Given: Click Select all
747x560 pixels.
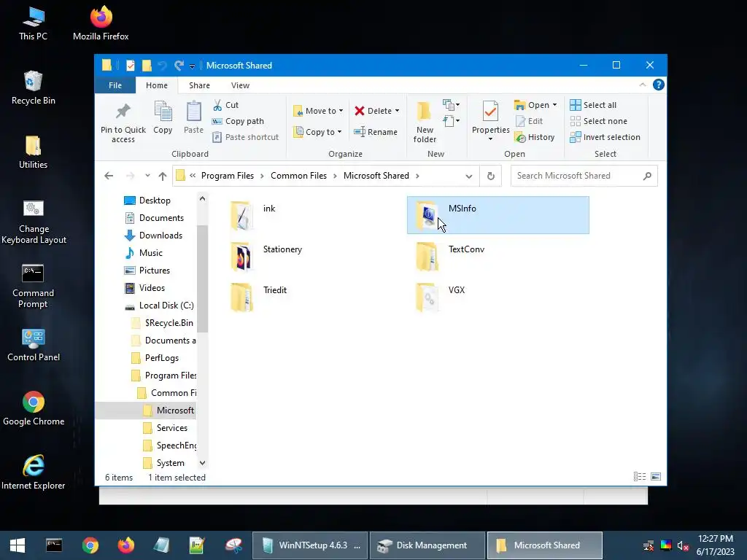Looking at the screenshot, I should (x=593, y=105).
